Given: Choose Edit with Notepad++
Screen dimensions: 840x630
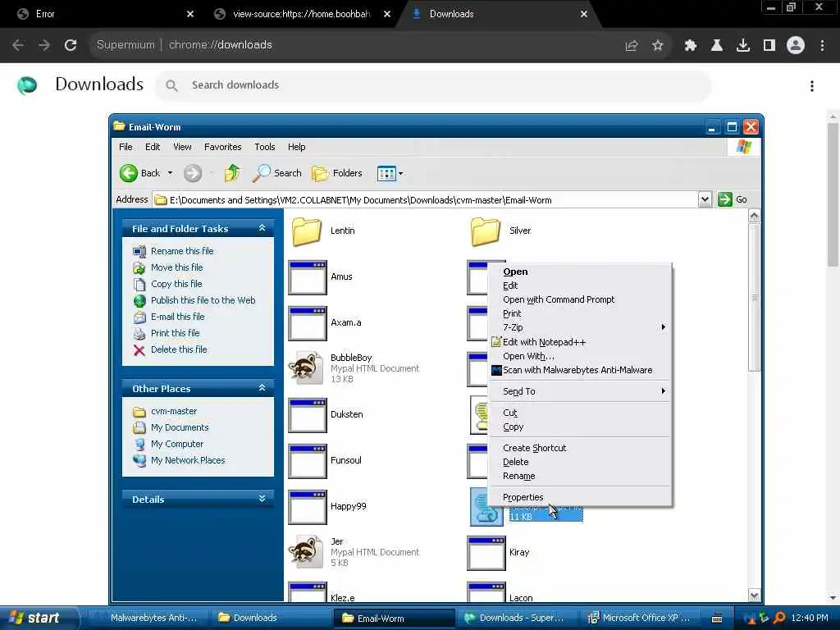Looking at the screenshot, I should coord(580,342).
